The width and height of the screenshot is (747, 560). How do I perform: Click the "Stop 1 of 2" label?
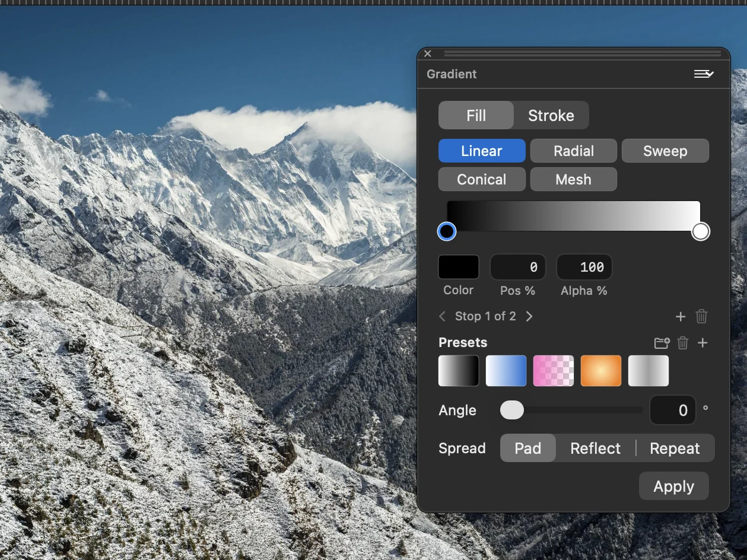tap(485, 317)
